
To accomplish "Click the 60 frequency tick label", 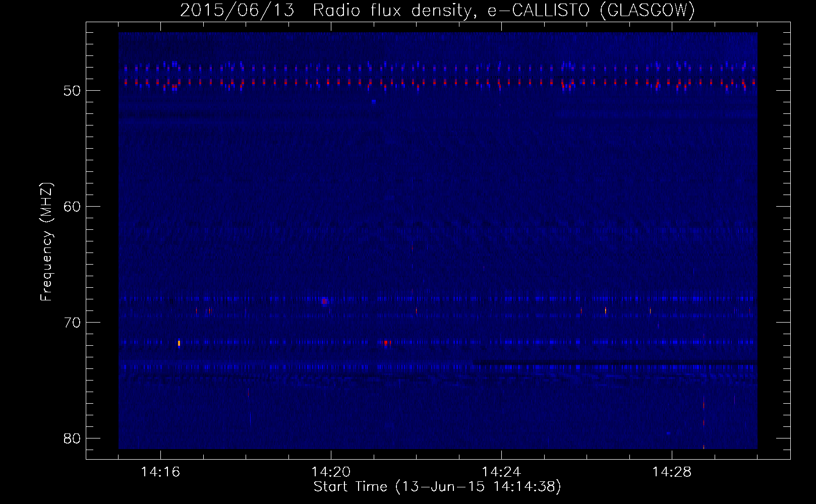I will 72,207.
